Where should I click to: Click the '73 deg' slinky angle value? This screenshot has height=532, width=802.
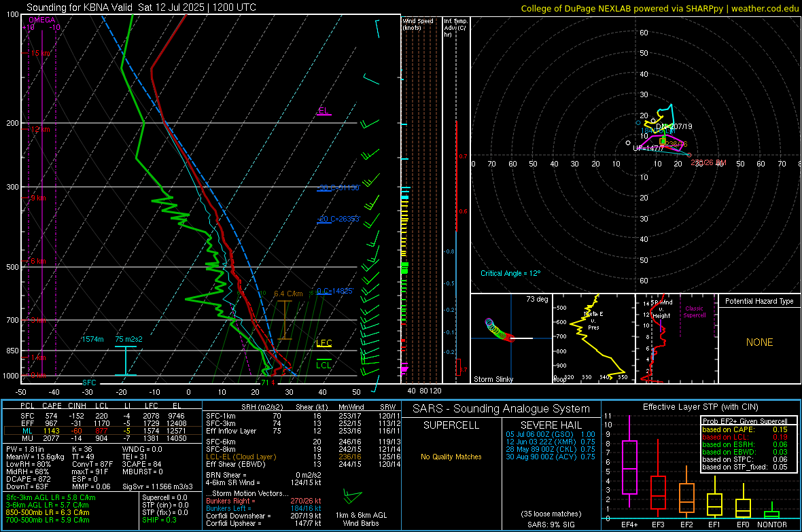coord(537,299)
